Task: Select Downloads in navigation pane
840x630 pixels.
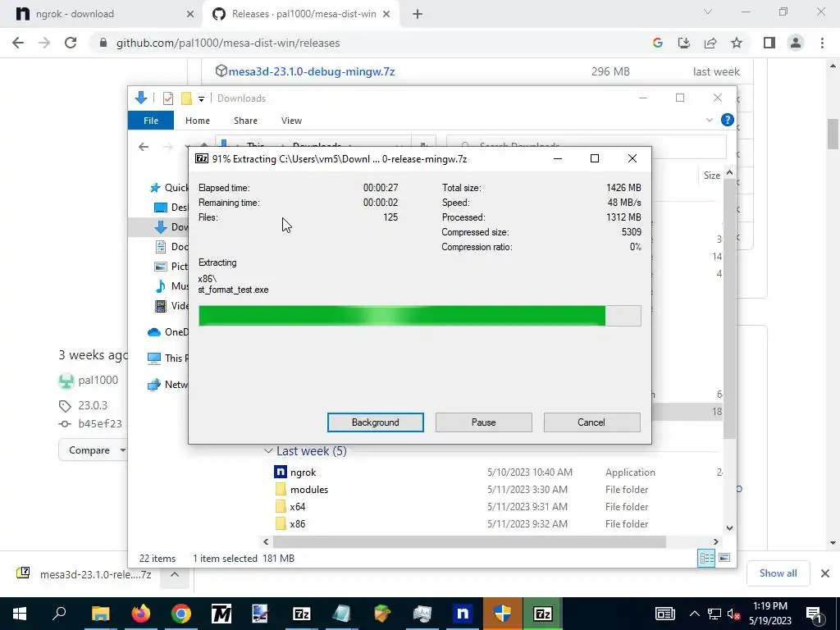Action: [x=171, y=227]
